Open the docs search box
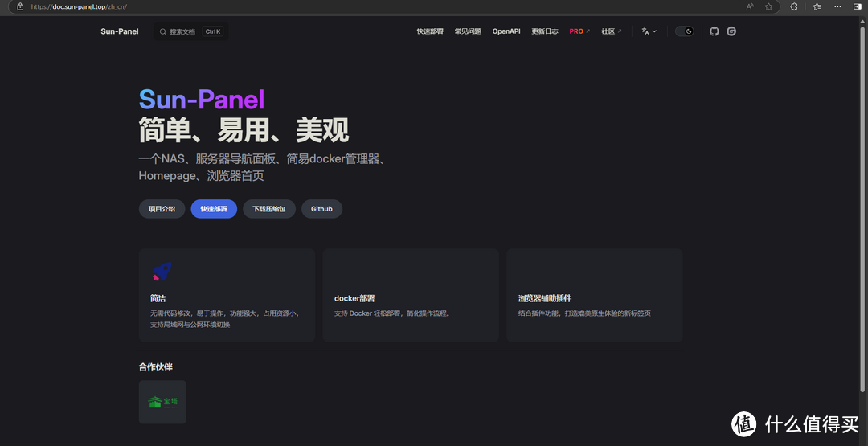Image resolution: width=868 pixels, height=446 pixels. [x=191, y=31]
